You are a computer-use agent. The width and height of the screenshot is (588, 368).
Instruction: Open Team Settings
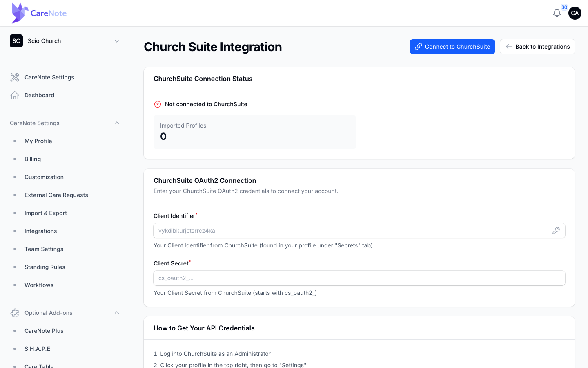click(44, 249)
